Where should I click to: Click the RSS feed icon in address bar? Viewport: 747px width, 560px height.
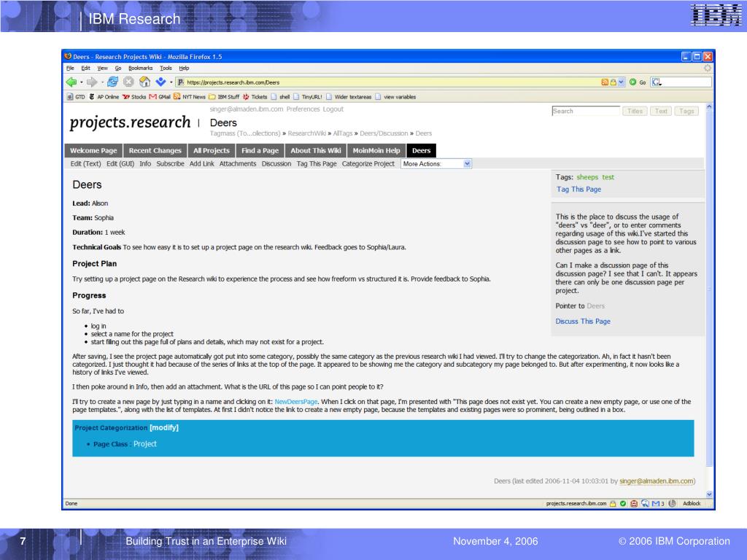coord(605,82)
